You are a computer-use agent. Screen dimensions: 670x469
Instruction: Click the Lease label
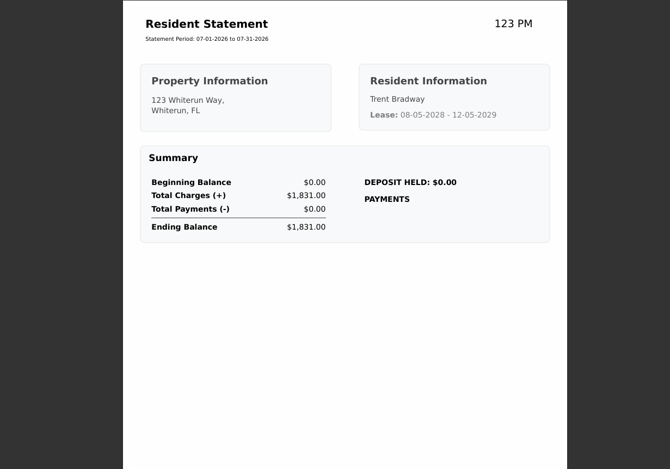384,115
